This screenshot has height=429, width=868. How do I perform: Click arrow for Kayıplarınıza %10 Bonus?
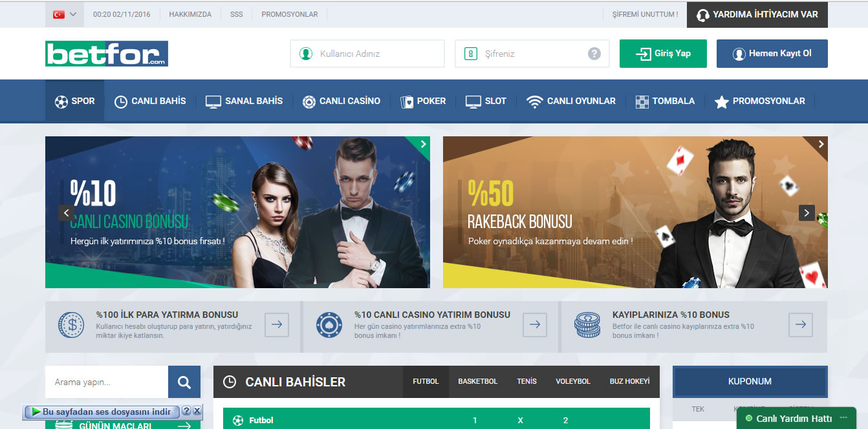(801, 324)
